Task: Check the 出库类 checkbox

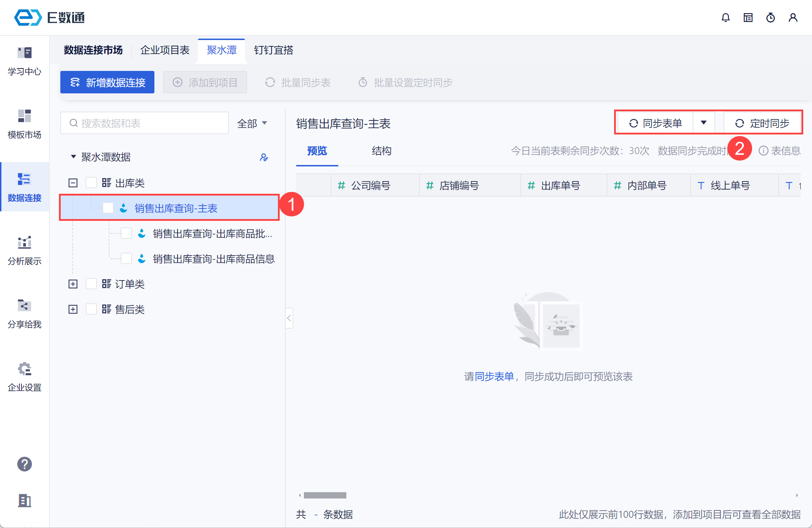Action: pos(91,183)
